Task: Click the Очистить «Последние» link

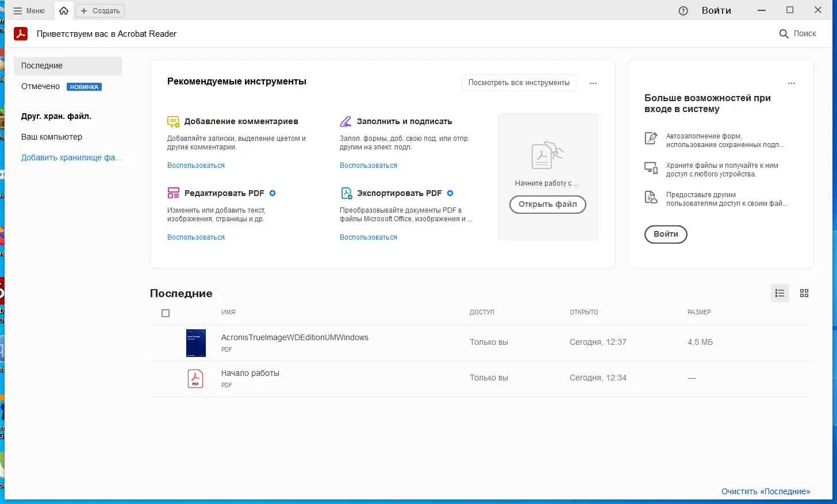Action: tap(766, 491)
